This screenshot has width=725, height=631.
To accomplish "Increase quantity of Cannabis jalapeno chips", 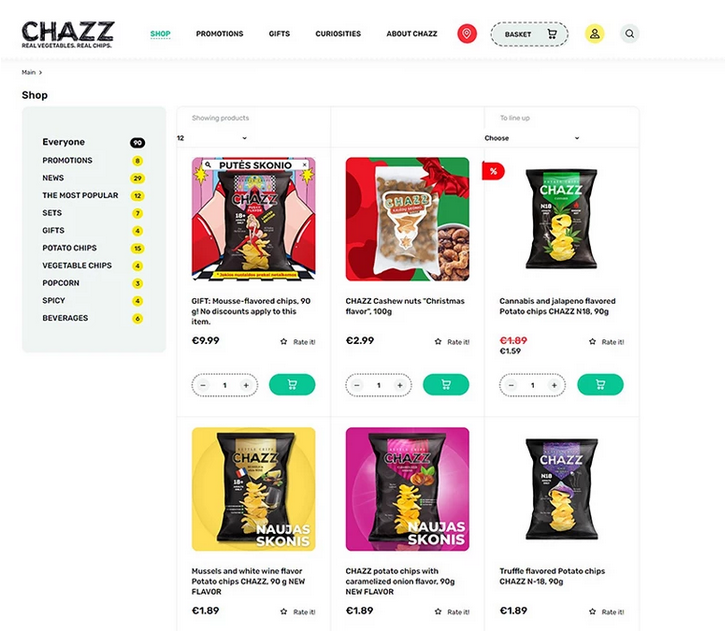I will point(554,385).
